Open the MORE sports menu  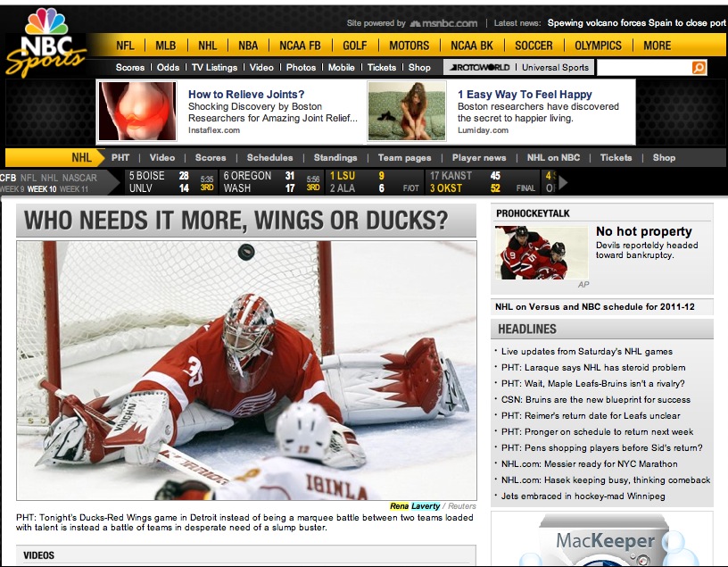pyautogui.click(x=657, y=46)
